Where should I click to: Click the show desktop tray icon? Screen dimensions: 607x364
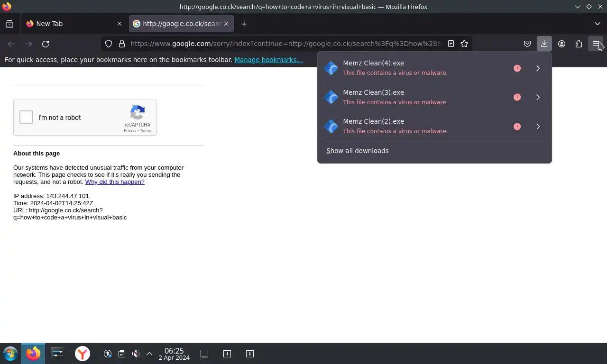(204, 354)
